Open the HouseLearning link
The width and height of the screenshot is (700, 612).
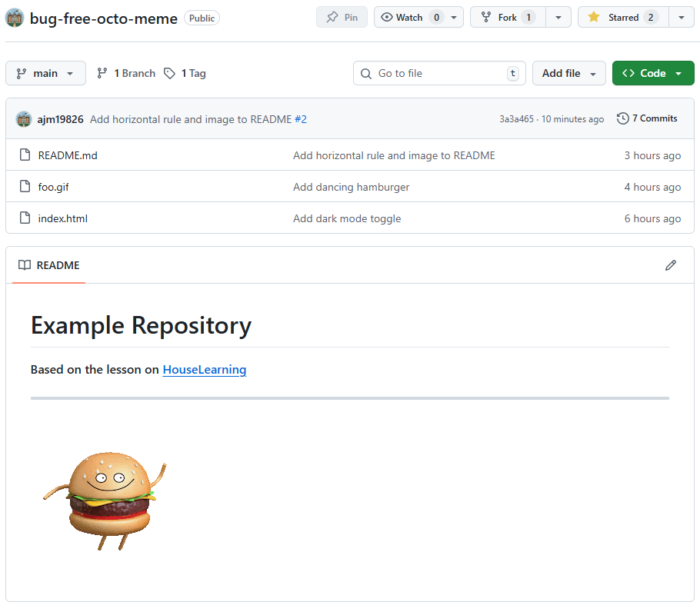(x=205, y=370)
